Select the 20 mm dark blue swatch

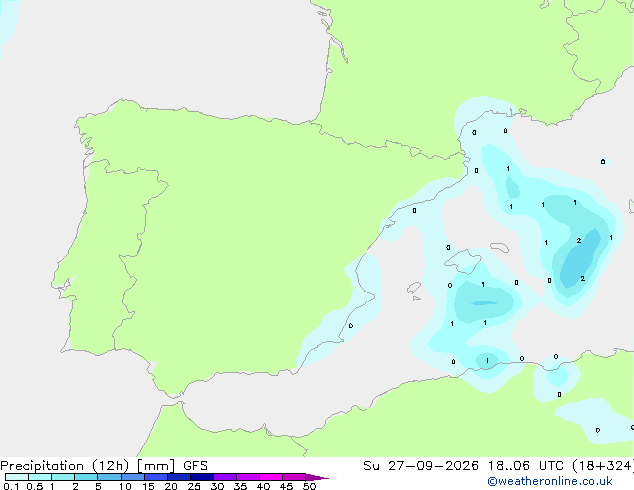tap(179, 477)
